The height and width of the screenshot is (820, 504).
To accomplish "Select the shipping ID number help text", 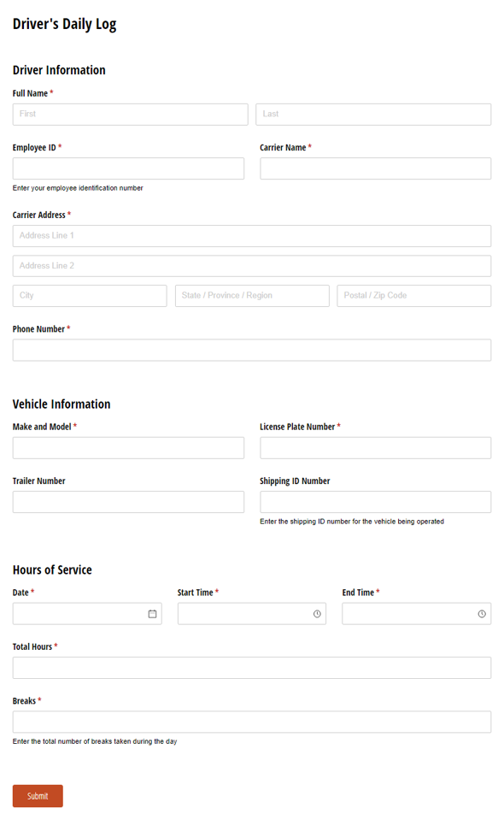I will (x=352, y=522).
